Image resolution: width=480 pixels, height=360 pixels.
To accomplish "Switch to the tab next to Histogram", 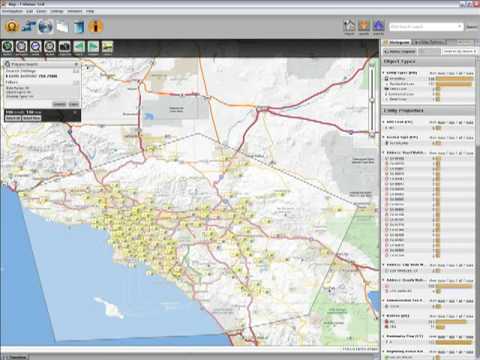I will coord(428,43).
